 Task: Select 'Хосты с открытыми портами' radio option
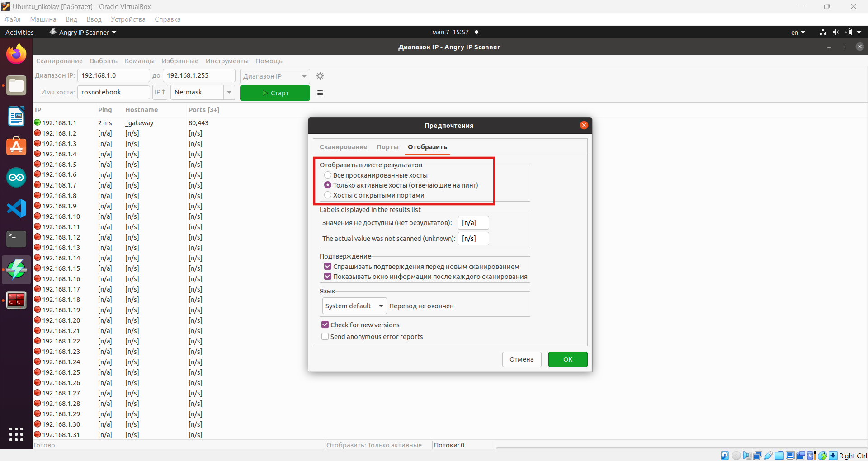click(328, 195)
